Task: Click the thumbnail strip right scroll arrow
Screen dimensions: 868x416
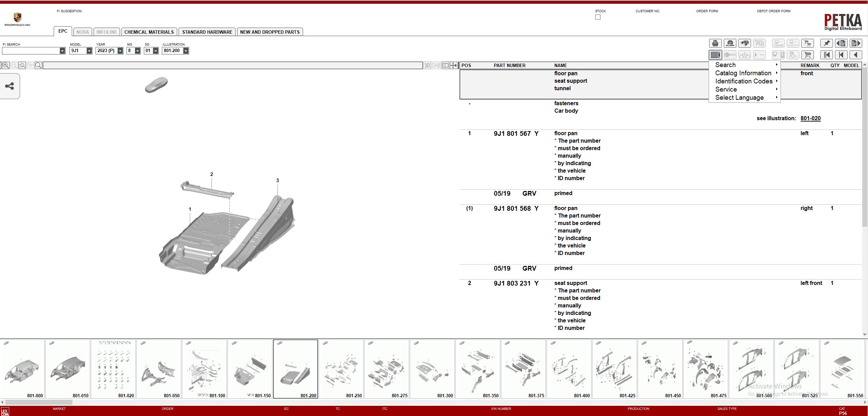Action: pyautogui.click(x=865, y=402)
